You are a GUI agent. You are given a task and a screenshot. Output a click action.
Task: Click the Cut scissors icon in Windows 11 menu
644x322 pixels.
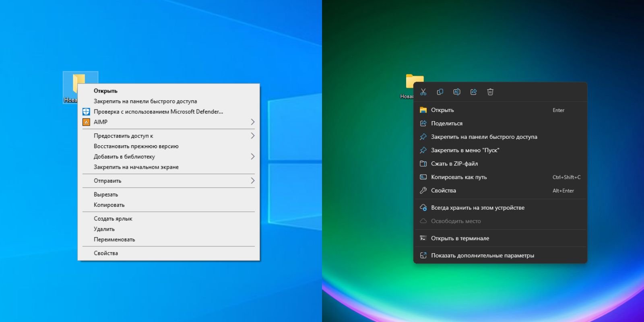(x=423, y=92)
